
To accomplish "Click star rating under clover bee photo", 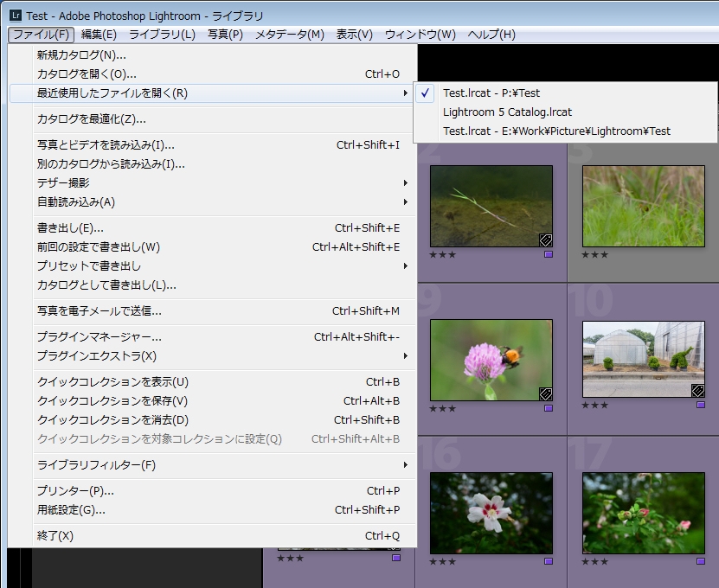I will click(443, 408).
